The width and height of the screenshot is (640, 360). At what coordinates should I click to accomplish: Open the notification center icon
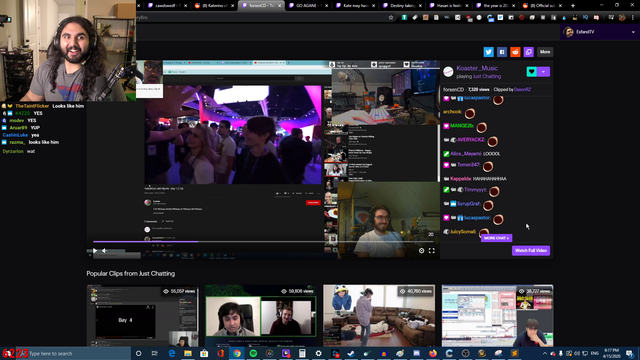(630, 353)
